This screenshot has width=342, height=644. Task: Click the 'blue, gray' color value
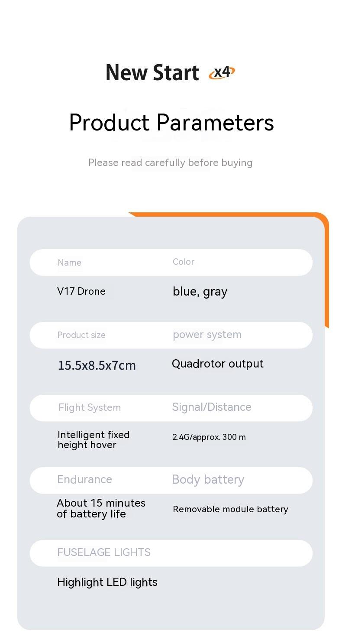200,292
